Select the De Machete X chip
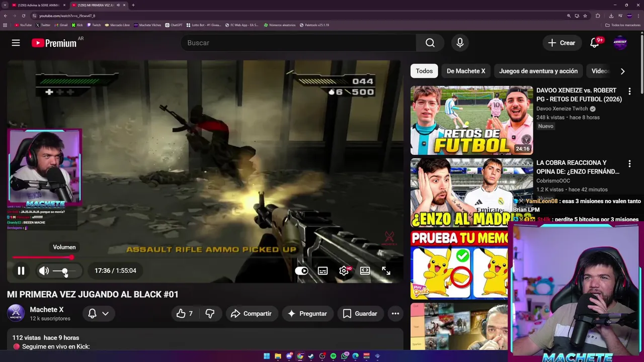Viewport: 644px width, 362px height. coord(466,71)
